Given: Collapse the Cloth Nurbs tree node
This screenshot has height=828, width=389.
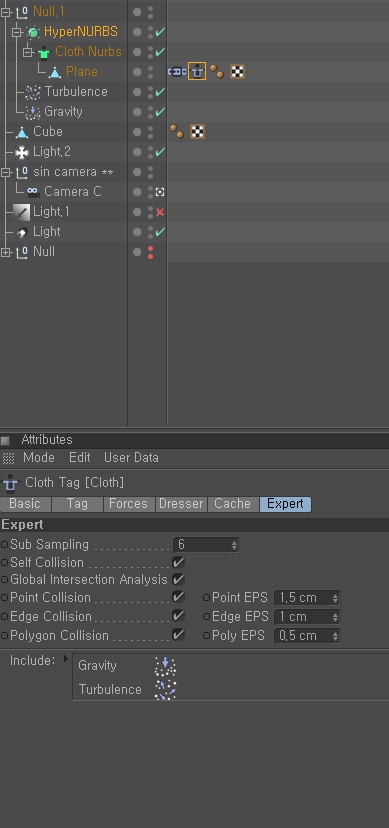Looking at the screenshot, I should pyautogui.click(x=27, y=52).
